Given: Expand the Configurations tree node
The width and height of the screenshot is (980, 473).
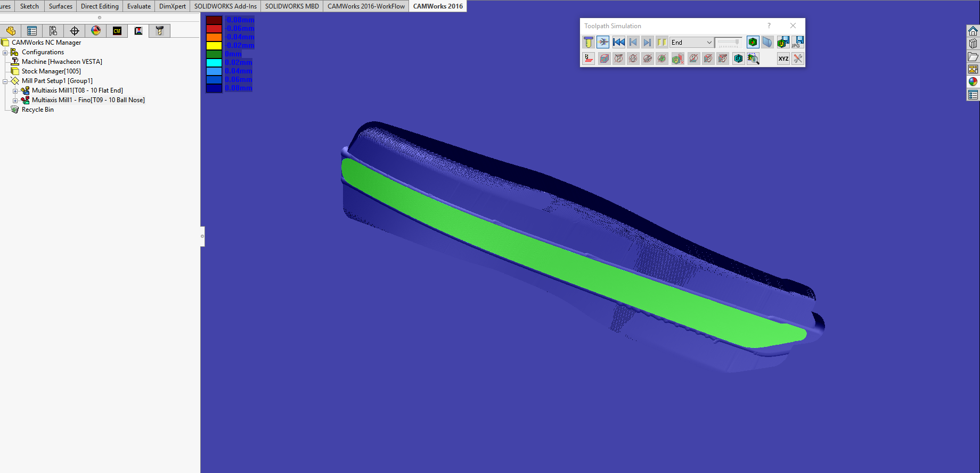Looking at the screenshot, I should tap(5, 52).
